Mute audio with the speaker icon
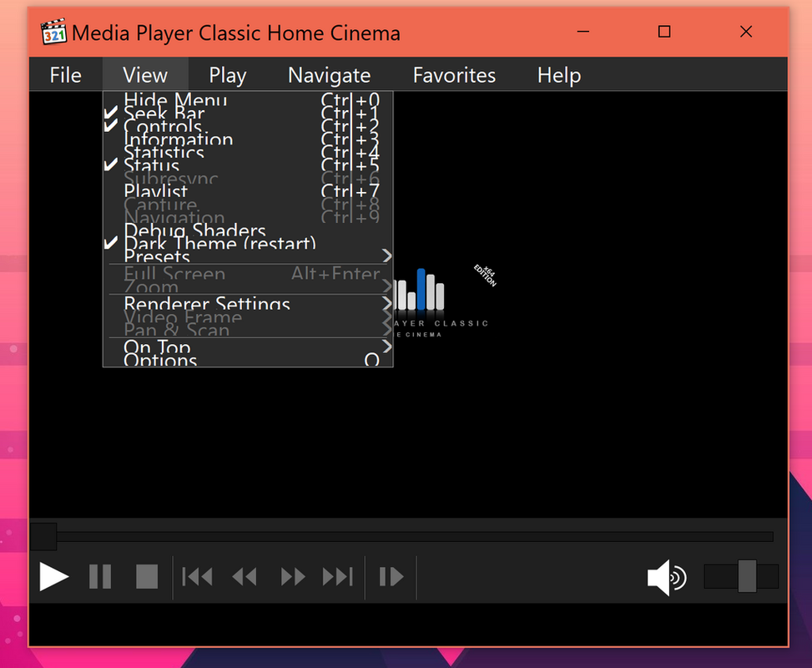The height and width of the screenshot is (668, 812). click(x=667, y=577)
